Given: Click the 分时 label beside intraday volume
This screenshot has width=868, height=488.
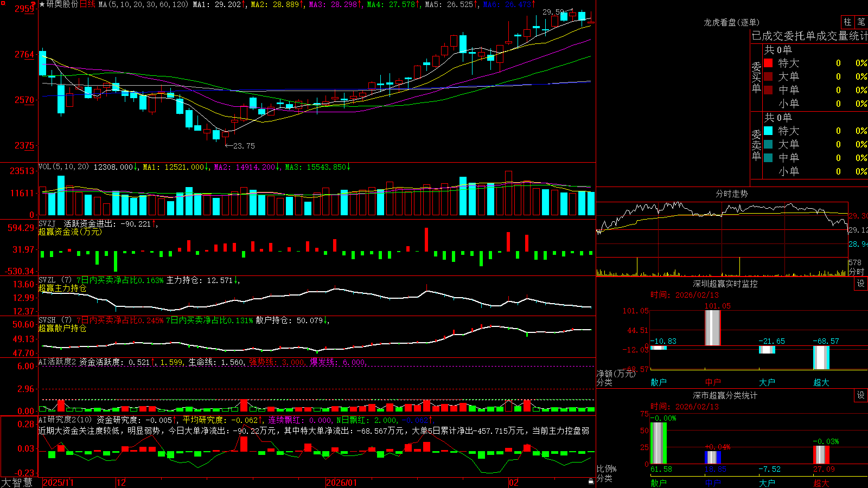Looking at the screenshot, I should 856,272.
